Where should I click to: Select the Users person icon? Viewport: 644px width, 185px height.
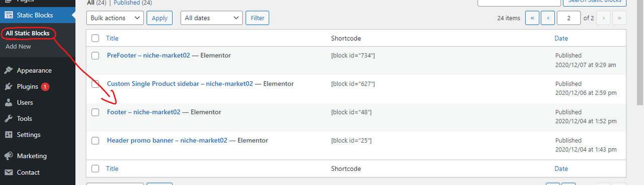tap(8, 103)
